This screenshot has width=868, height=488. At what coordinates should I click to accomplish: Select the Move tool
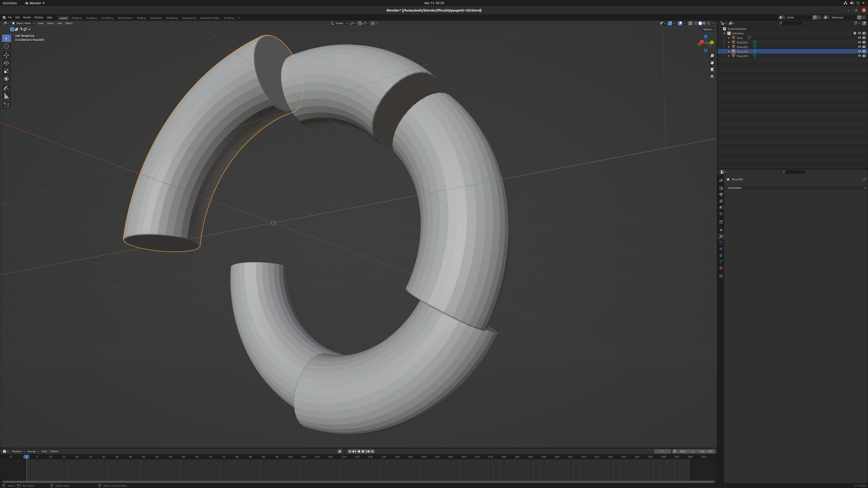[x=6, y=55]
